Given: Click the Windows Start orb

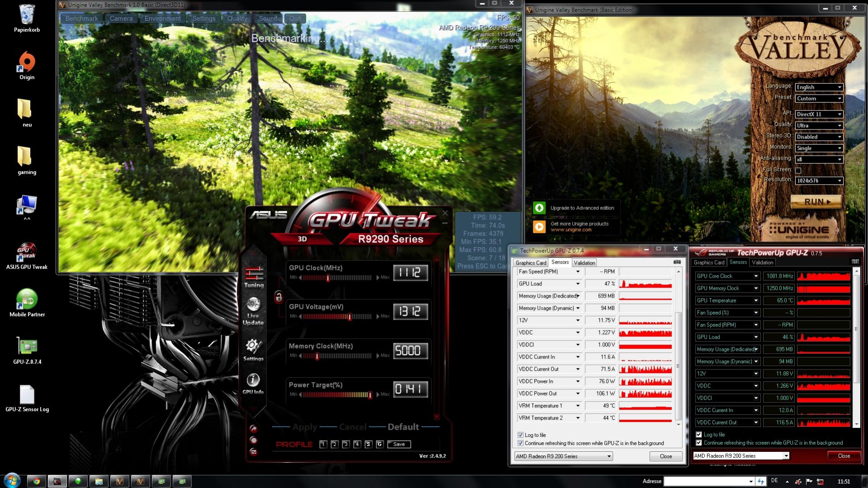Looking at the screenshot, I should click(12, 480).
